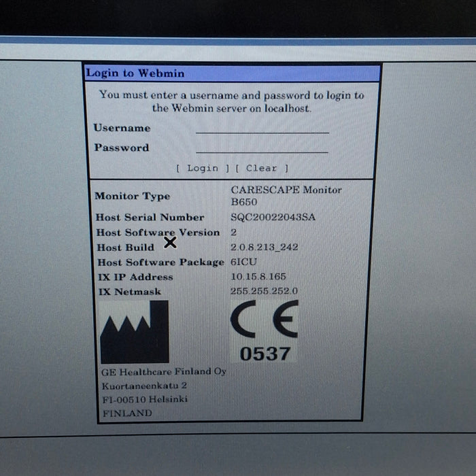This screenshot has width=476, height=476.
Task: Click the Username input field
Action: (262, 128)
